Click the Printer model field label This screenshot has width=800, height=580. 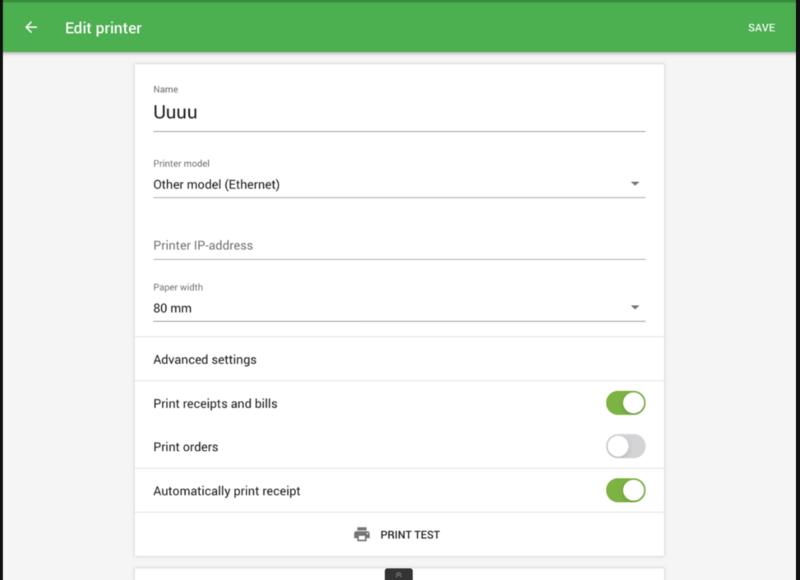point(181,164)
